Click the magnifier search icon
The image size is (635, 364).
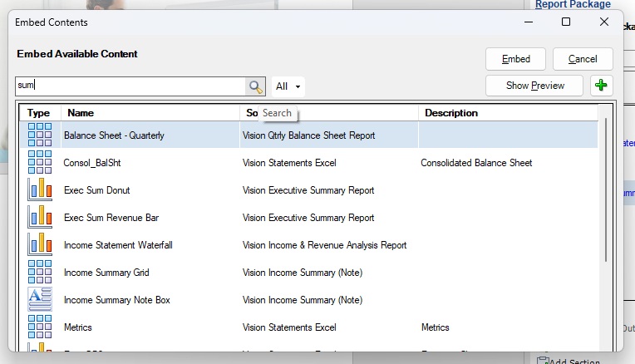pyautogui.click(x=255, y=86)
